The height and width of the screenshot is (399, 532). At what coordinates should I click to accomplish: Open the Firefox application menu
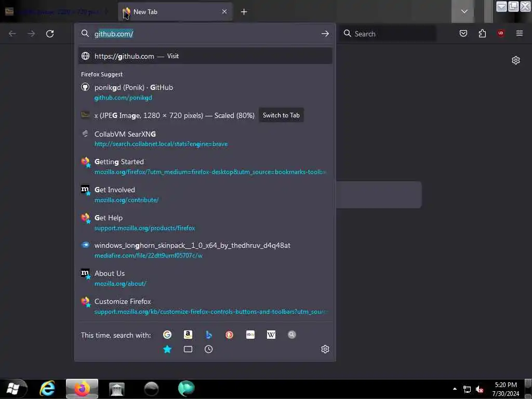pos(520,33)
